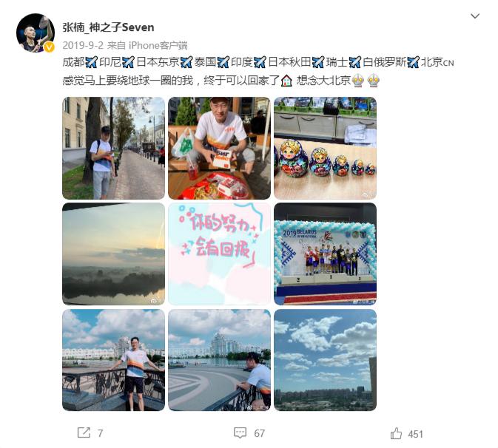
Task: View the 2019 Belarus podium photo
Action: tap(325, 254)
